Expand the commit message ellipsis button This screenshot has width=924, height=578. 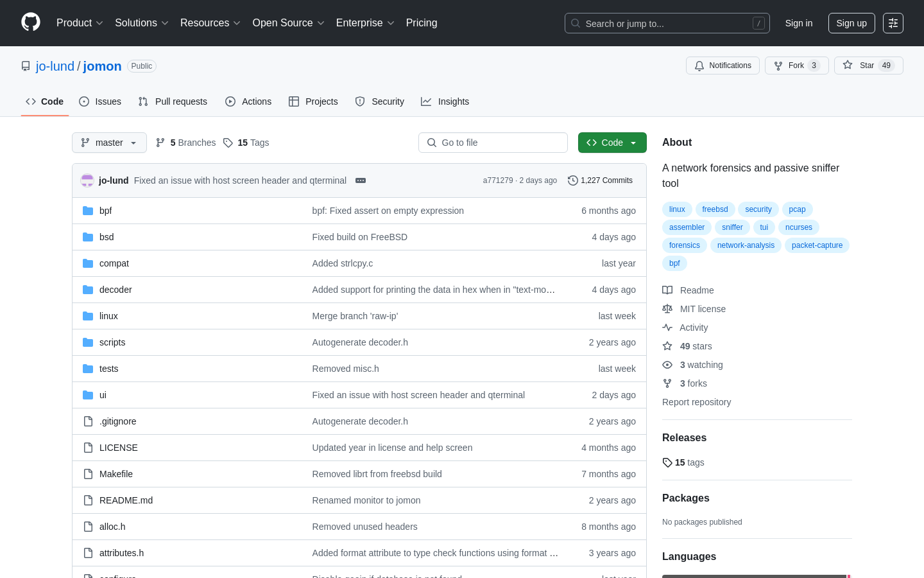pyautogui.click(x=361, y=180)
